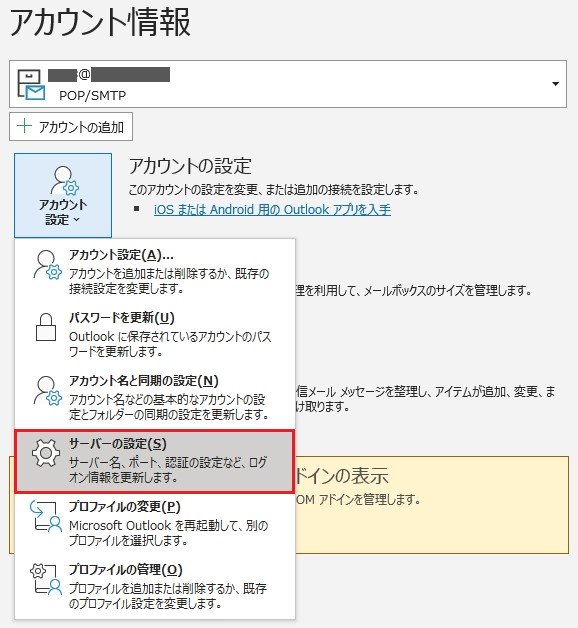Screen dimensions: 578x628
Task: Click text このアカウントの設定を変更、または追加の接続を設定します
Action: click(x=273, y=189)
